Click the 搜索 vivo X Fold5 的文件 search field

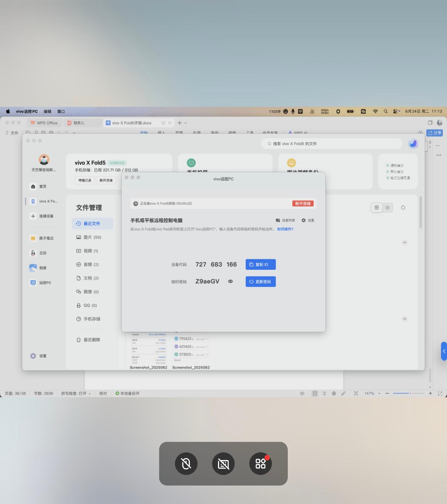(332, 144)
